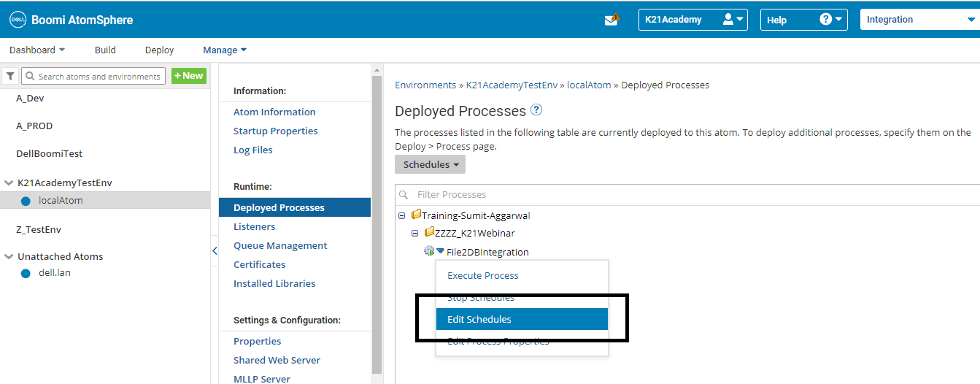Open the Listeners link
This screenshot has width=980, height=384.
(x=255, y=226)
